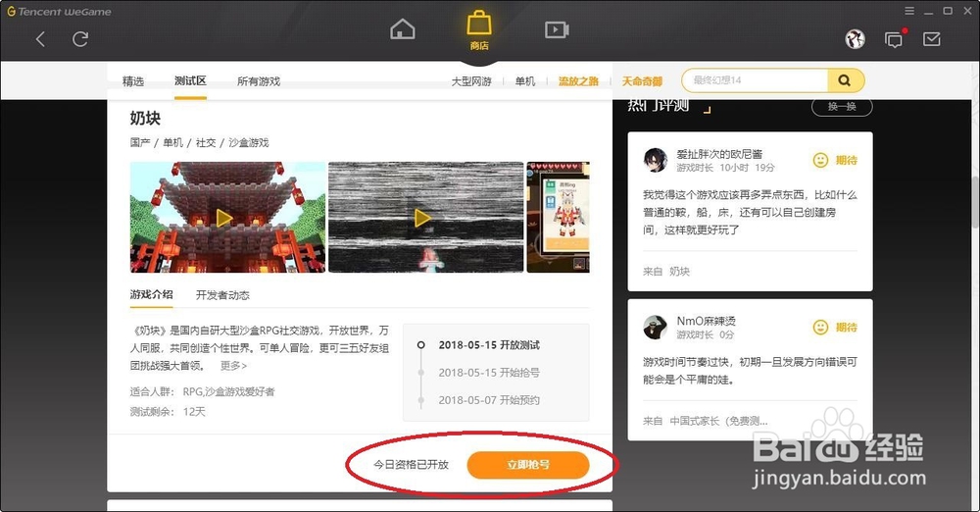Open chat messages icon with red dot
The image size is (980, 512).
(x=895, y=39)
